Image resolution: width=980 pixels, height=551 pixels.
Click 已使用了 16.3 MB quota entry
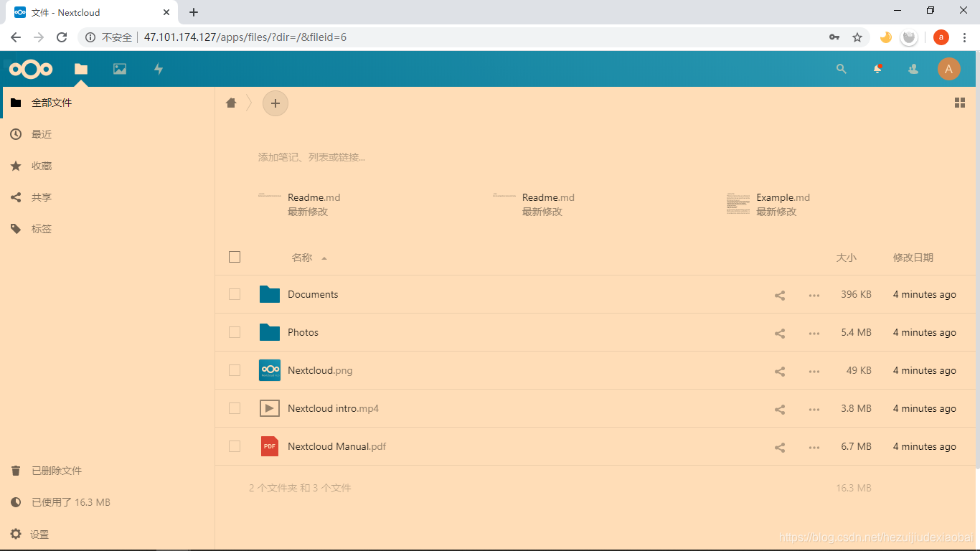(x=108, y=502)
